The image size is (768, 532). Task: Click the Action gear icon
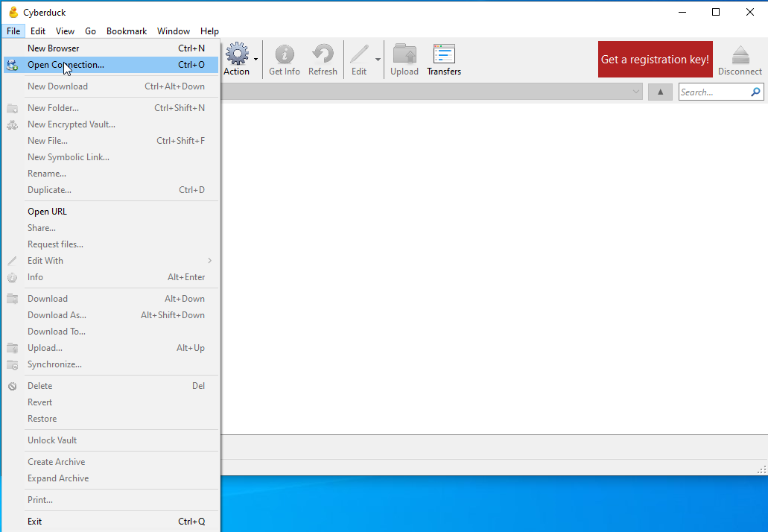[x=237, y=54]
